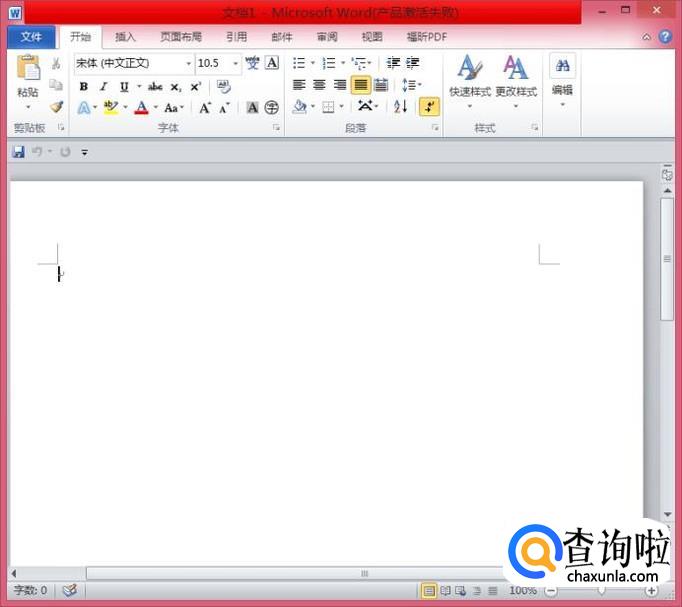Click the Character Border icon
682x607 pixels.
[x=272, y=63]
